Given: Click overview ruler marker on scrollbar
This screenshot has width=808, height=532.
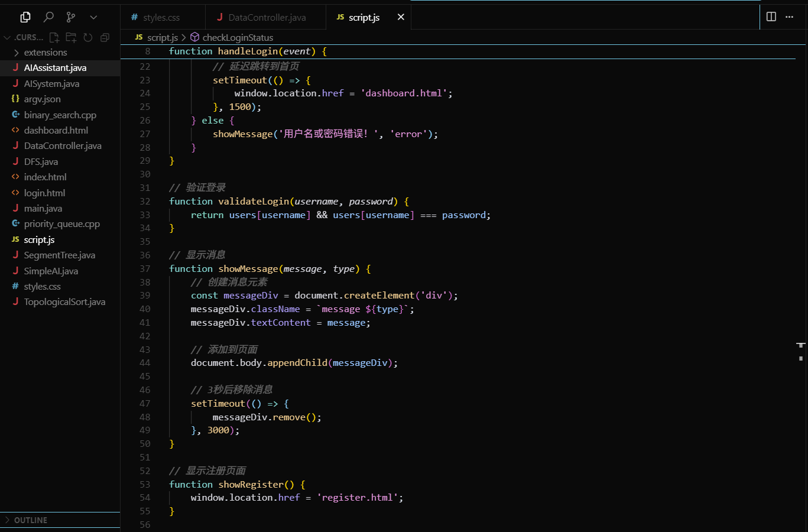Looking at the screenshot, I should (x=801, y=345).
